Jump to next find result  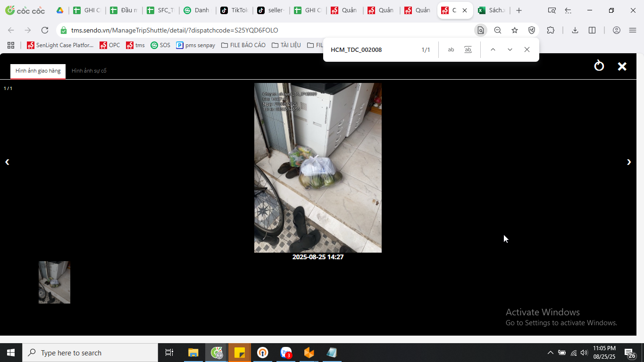[510, 49]
